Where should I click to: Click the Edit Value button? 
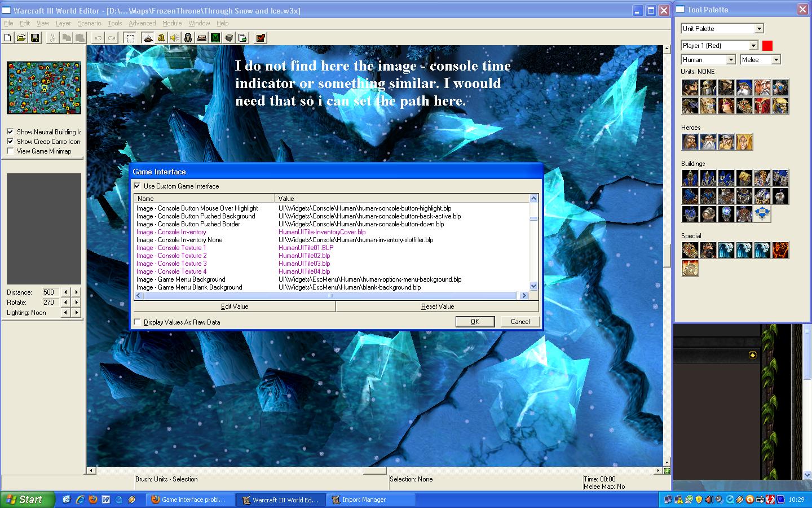click(235, 306)
